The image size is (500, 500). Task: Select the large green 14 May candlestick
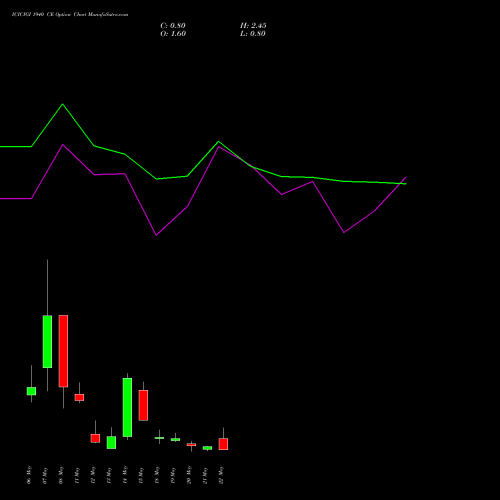[x=127, y=407]
